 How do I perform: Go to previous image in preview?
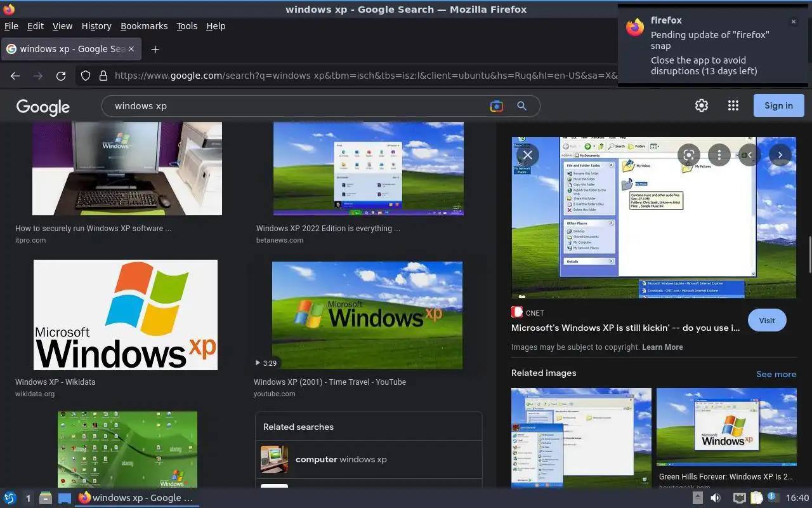750,154
